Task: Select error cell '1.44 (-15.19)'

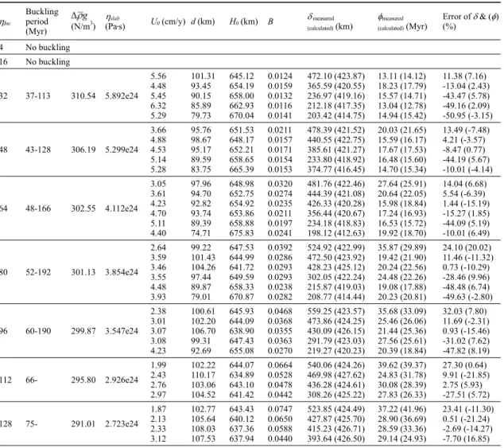Action: [466, 204]
